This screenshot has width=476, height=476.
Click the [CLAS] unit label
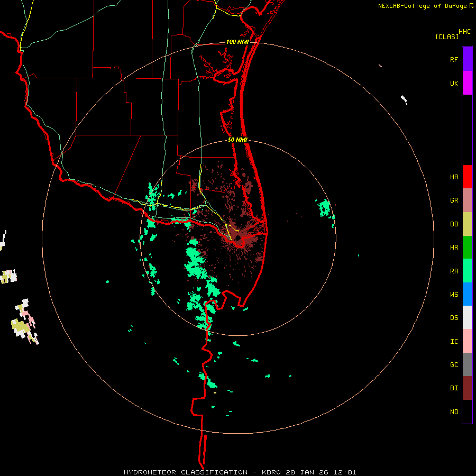click(x=447, y=36)
